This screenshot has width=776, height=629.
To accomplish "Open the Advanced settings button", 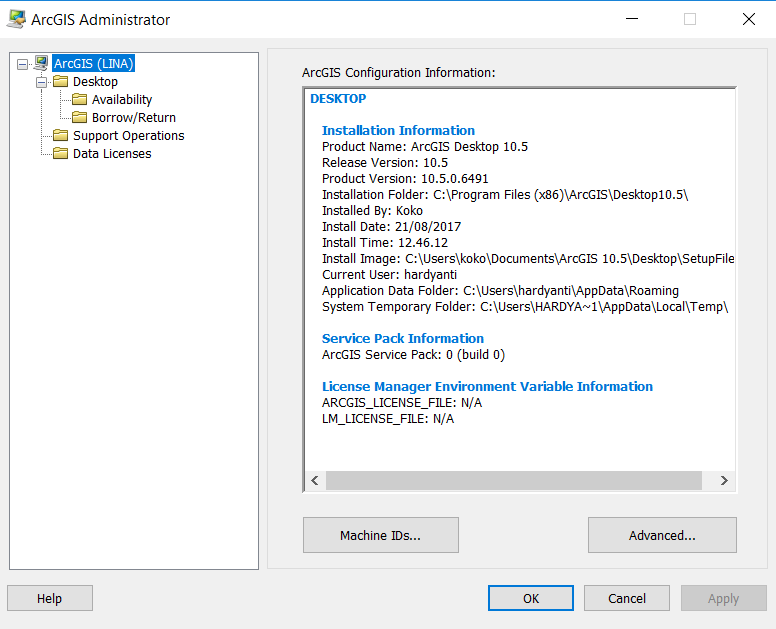I will pos(662,535).
